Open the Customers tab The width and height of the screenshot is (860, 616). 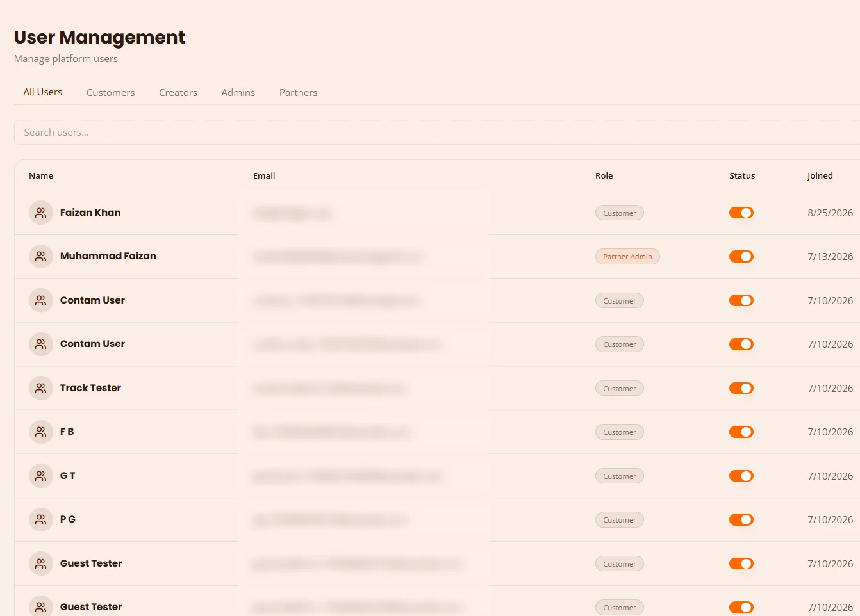pyautogui.click(x=111, y=93)
